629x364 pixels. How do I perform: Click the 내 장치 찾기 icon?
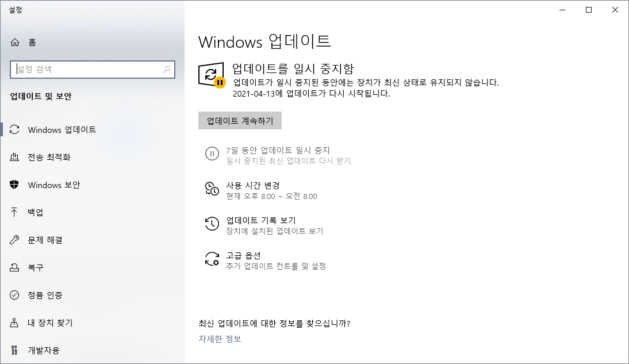pos(14,323)
